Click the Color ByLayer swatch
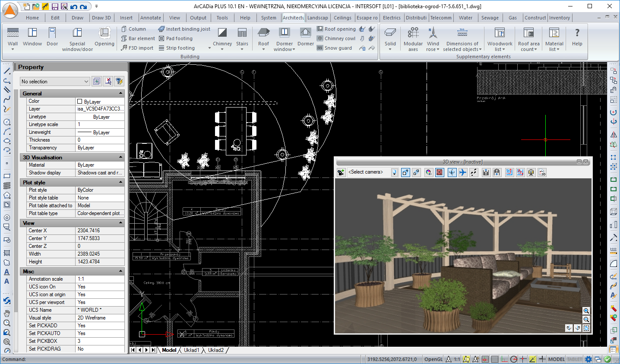This screenshot has height=364, width=620. (79, 101)
